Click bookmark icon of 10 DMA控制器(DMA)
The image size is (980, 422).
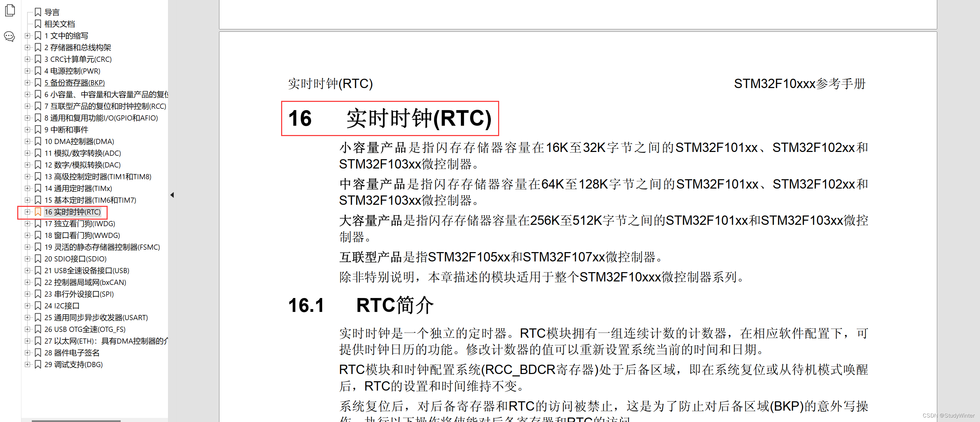[x=38, y=141]
